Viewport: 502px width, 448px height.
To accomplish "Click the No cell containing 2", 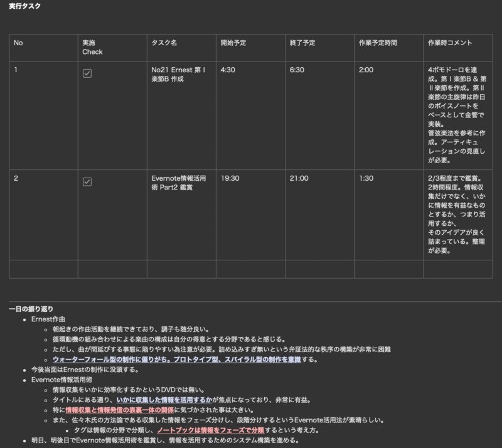I will [x=43, y=215].
